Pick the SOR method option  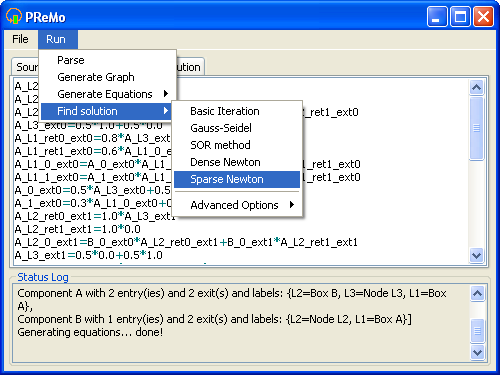coord(237,145)
